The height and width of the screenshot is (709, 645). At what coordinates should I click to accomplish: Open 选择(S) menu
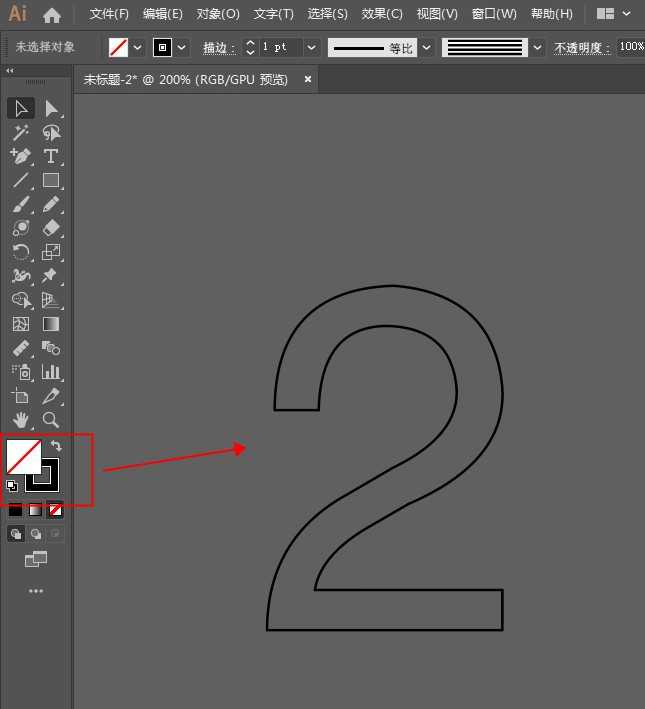[x=327, y=14]
